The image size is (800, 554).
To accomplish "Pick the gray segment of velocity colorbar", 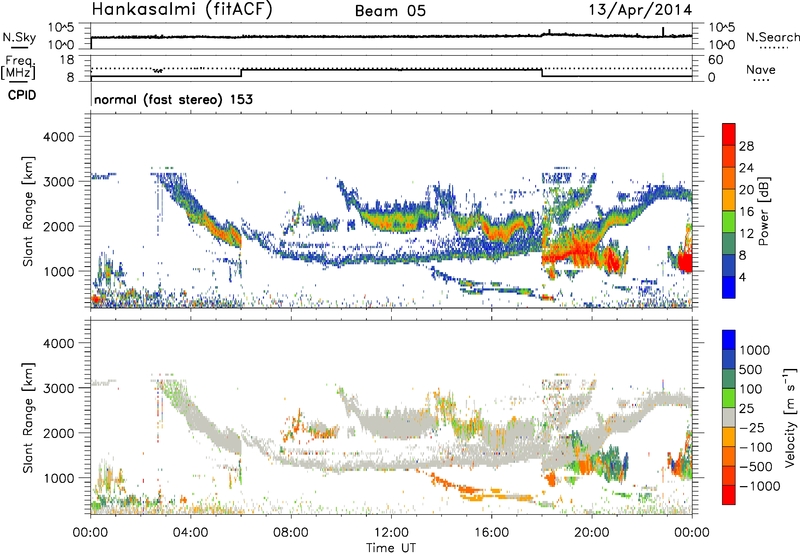I will (729, 417).
